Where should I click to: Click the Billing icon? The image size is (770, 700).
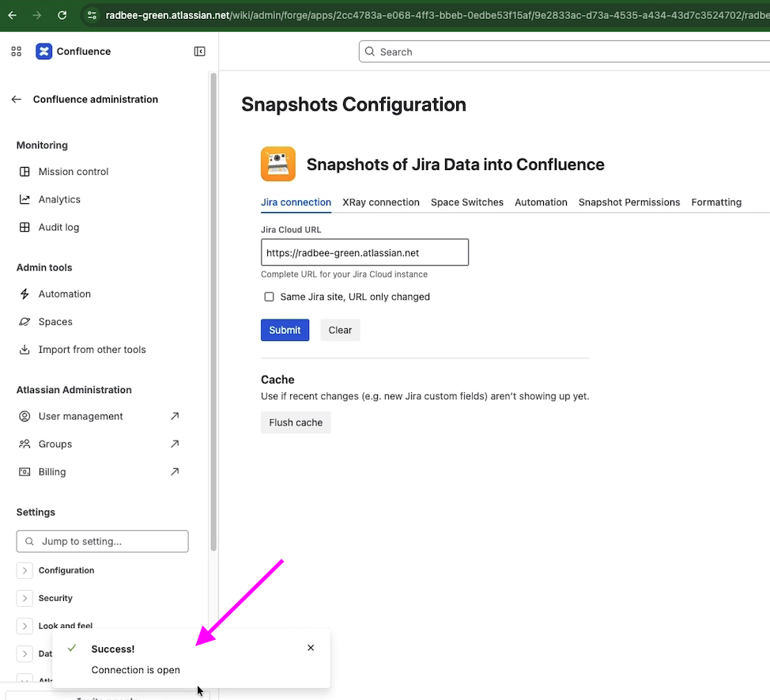(x=25, y=471)
